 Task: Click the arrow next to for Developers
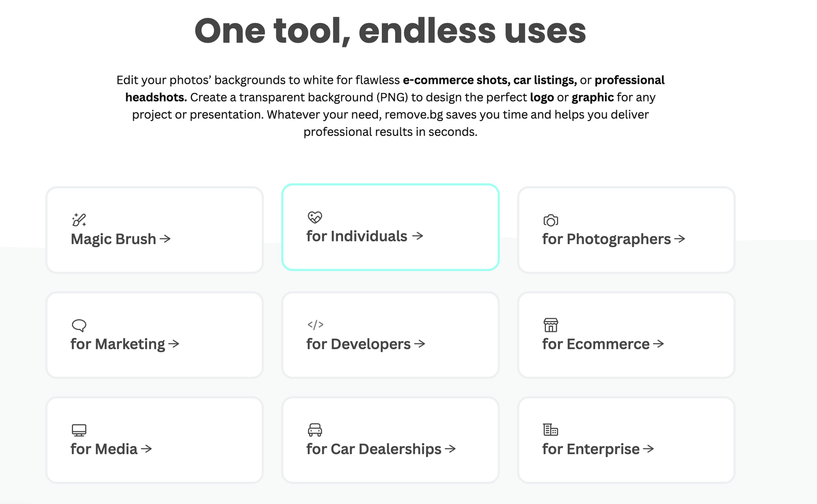click(420, 344)
